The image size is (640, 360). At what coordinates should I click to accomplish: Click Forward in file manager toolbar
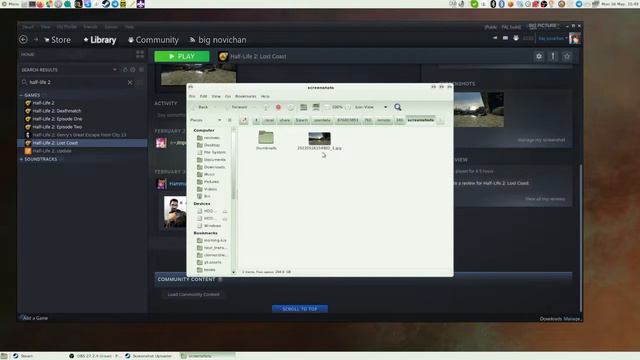point(236,107)
